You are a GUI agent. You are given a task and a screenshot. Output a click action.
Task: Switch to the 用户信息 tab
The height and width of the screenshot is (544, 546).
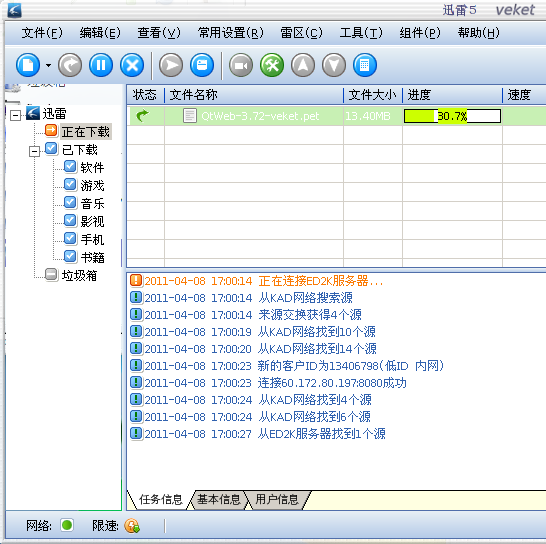click(x=277, y=500)
